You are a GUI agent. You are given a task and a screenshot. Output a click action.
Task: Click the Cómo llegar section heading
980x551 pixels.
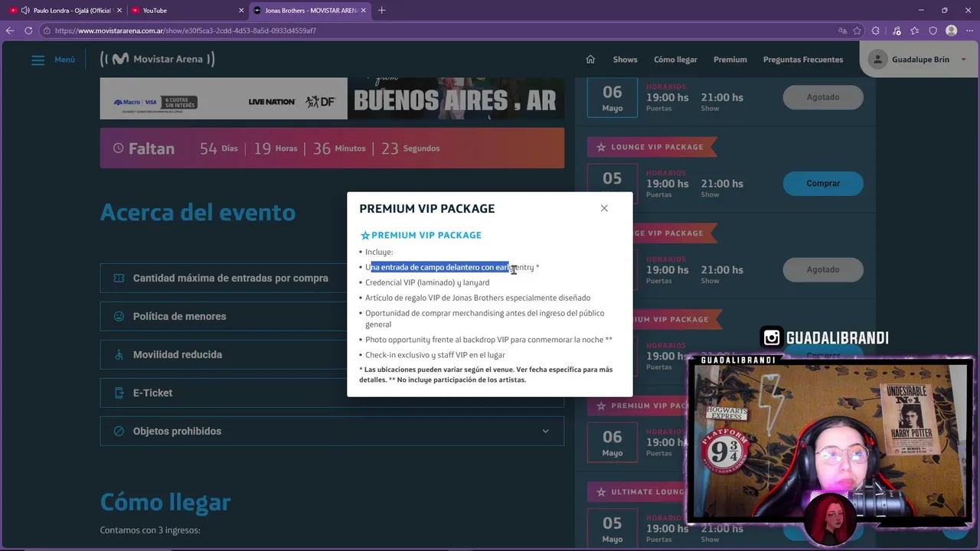pyautogui.click(x=165, y=502)
